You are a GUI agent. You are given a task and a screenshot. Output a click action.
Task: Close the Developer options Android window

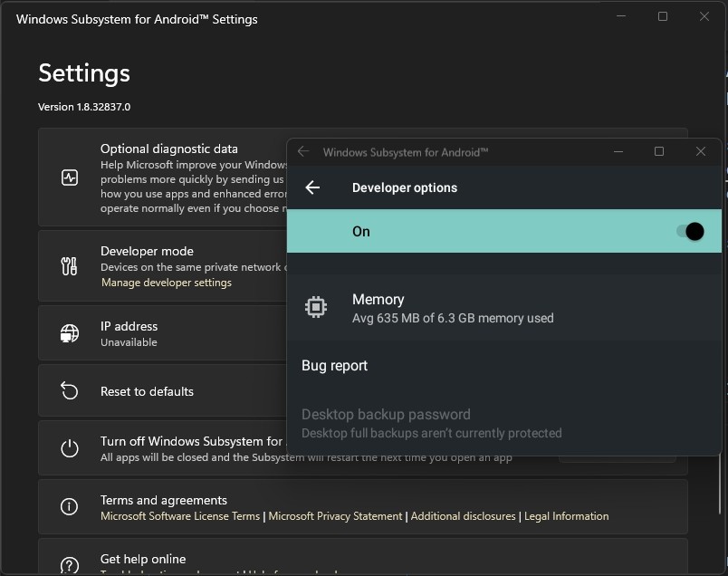(701, 151)
